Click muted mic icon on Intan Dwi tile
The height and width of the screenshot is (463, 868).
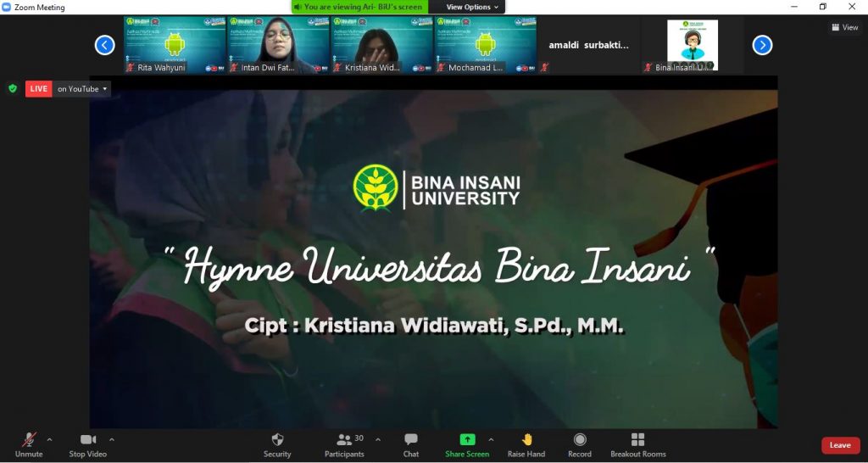tap(234, 68)
